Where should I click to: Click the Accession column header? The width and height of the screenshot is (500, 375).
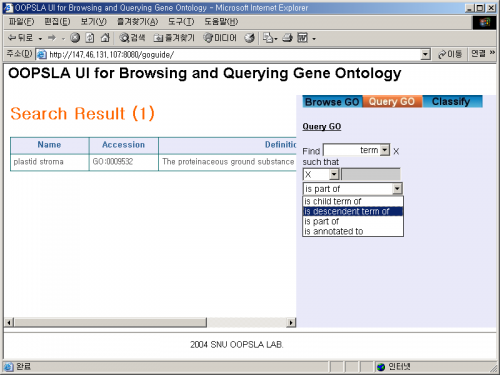(x=123, y=145)
